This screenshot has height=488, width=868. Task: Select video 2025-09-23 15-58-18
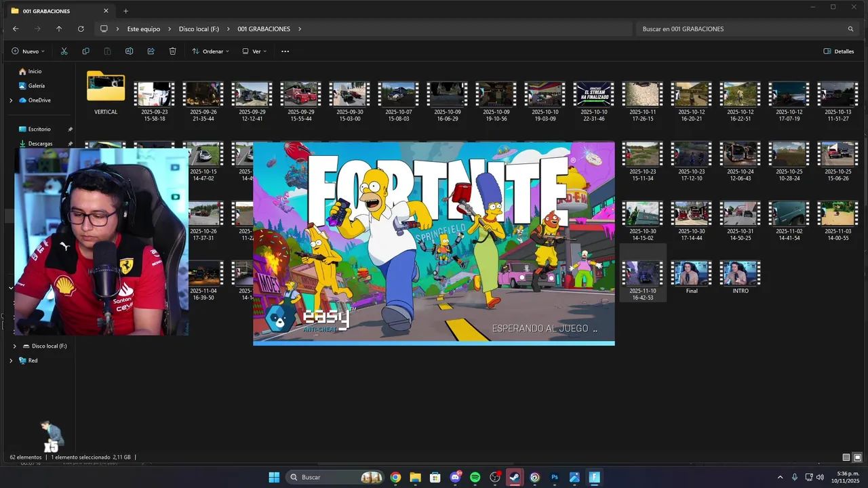pyautogui.click(x=154, y=102)
